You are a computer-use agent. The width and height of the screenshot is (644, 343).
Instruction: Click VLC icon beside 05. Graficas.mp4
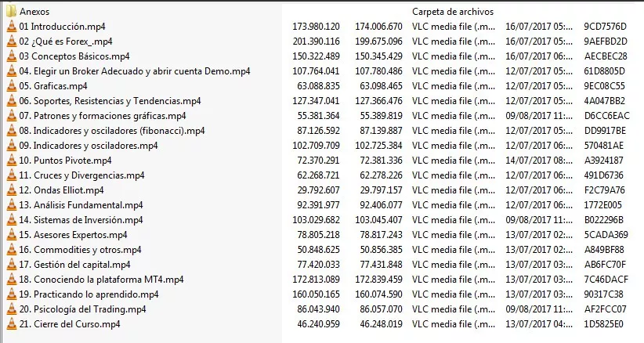[12, 86]
